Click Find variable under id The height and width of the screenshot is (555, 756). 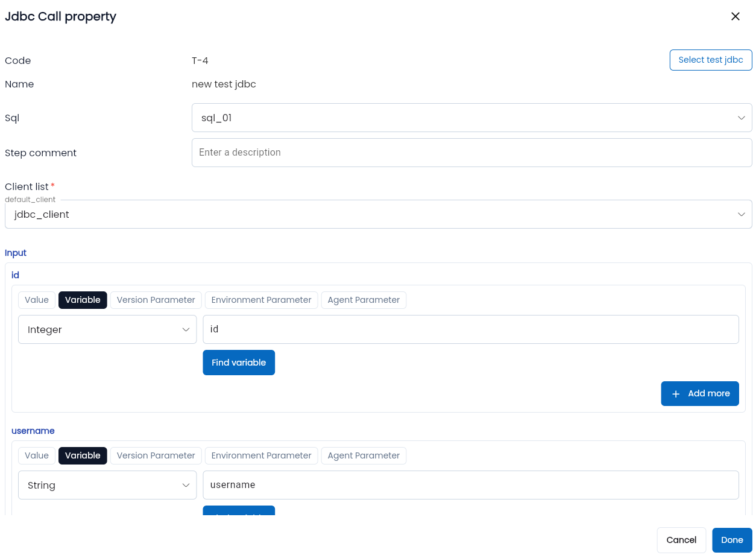tap(239, 363)
